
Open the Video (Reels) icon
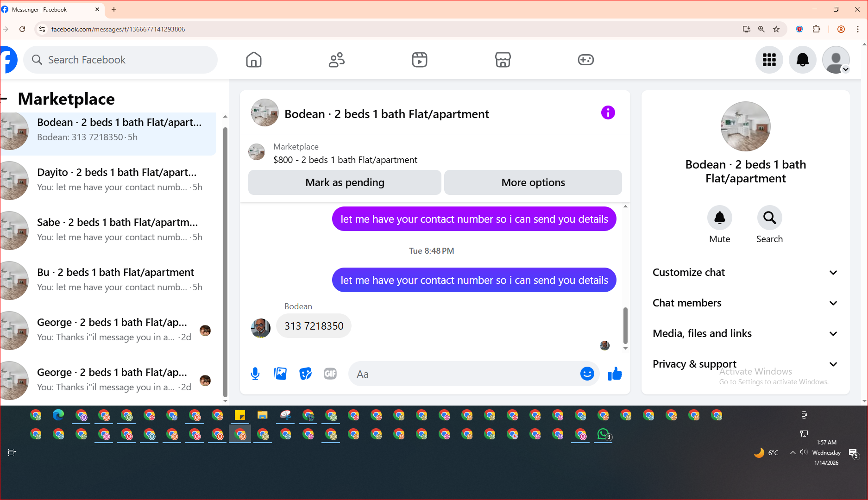tap(420, 60)
